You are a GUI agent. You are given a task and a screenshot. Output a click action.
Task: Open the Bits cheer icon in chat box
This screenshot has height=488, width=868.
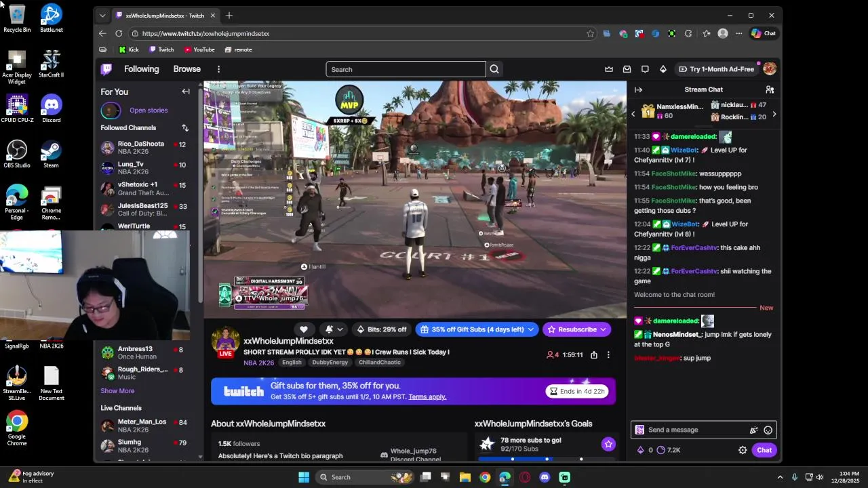coord(753,430)
